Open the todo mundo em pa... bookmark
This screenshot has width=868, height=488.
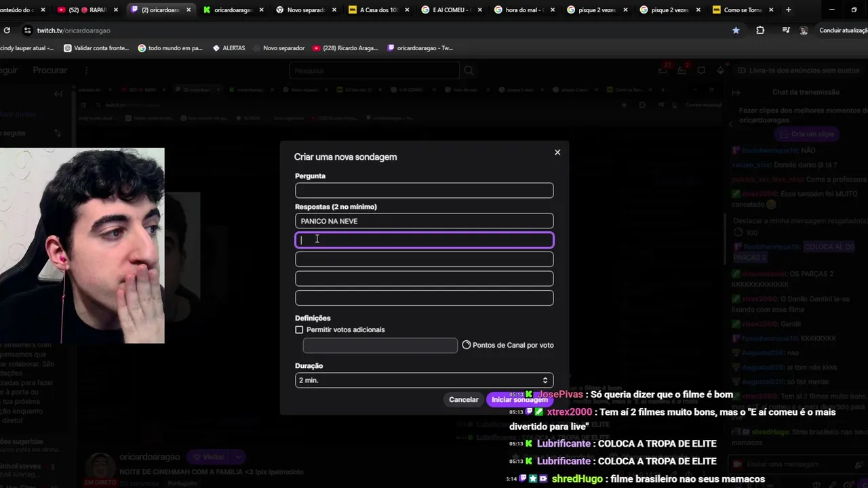(170, 48)
